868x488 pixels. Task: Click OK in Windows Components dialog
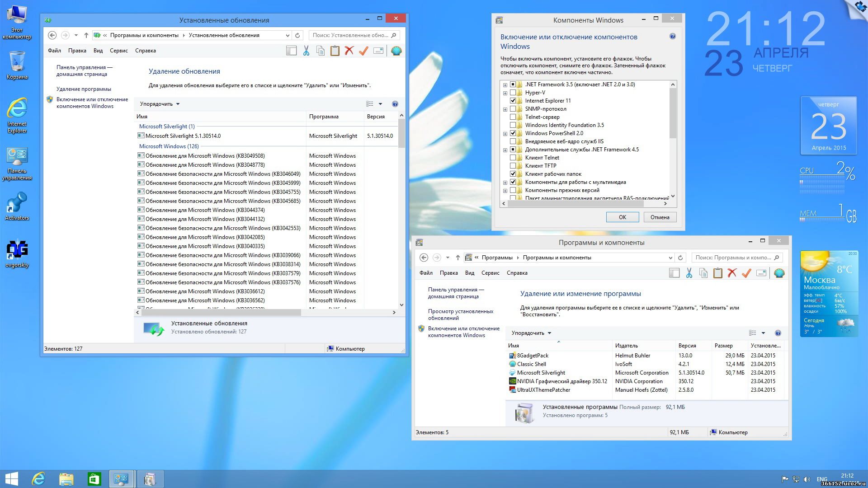tap(622, 217)
